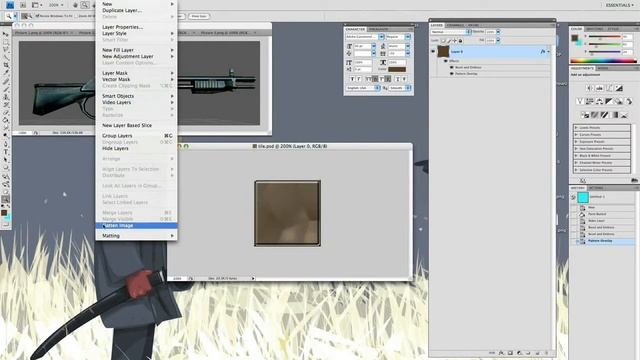
Task: Toggle visibility of the Effects group
Action: click(446, 61)
